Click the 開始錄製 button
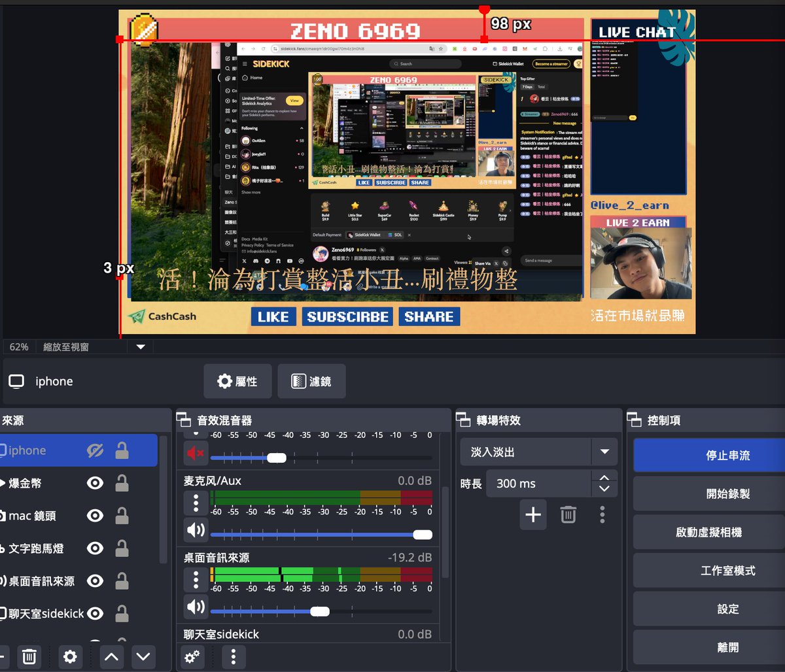 pos(709,494)
